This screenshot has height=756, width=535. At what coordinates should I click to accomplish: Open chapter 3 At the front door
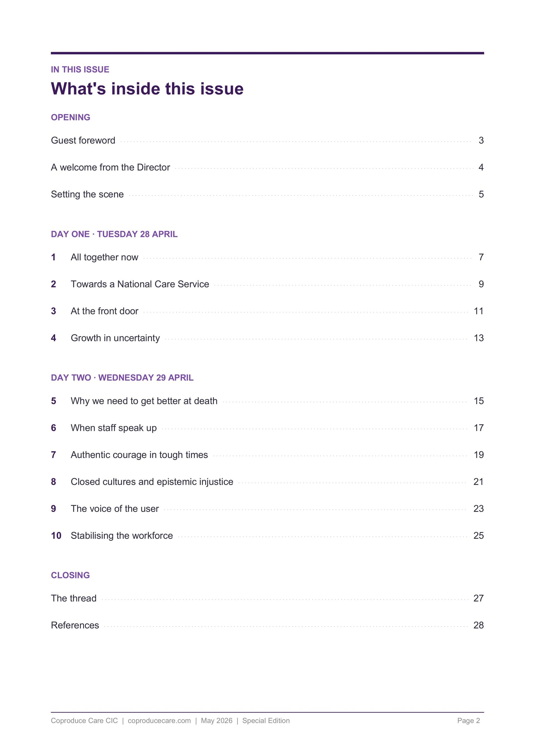tap(267, 311)
